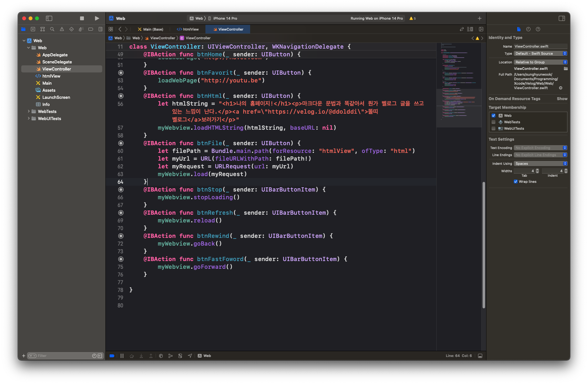Open the Source Control navigator icon
The height and width of the screenshot is (384, 588).
click(x=33, y=29)
